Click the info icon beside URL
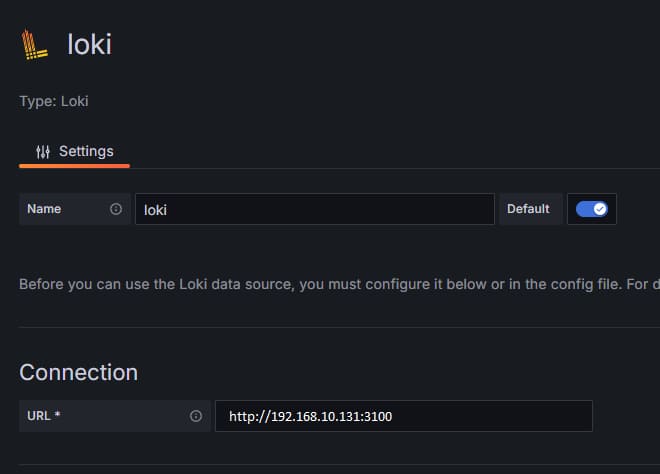This screenshot has width=660, height=474. click(x=196, y=416)
